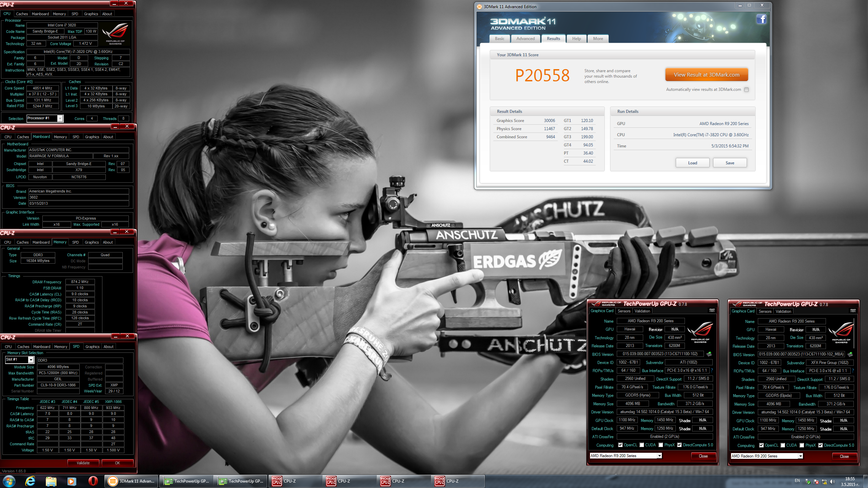
Task: Click Validate button in CPU-Z SPD window
Action: pos(83,463)
